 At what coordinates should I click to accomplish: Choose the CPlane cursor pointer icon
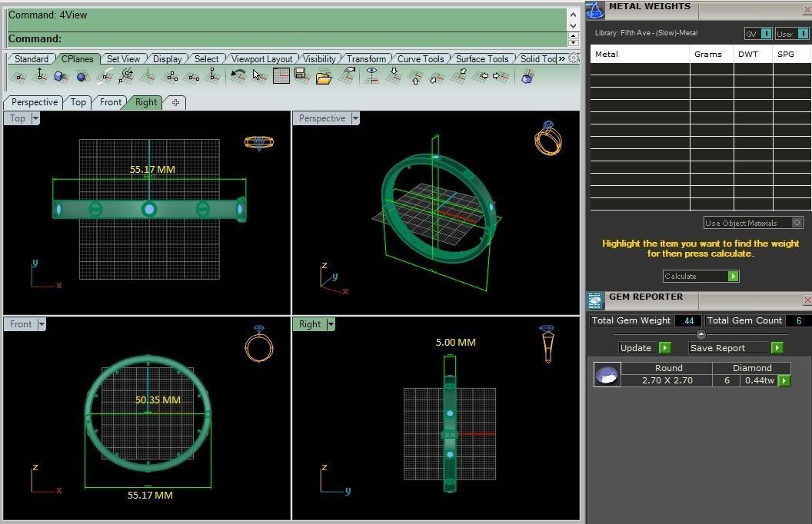tap(259, 76)
